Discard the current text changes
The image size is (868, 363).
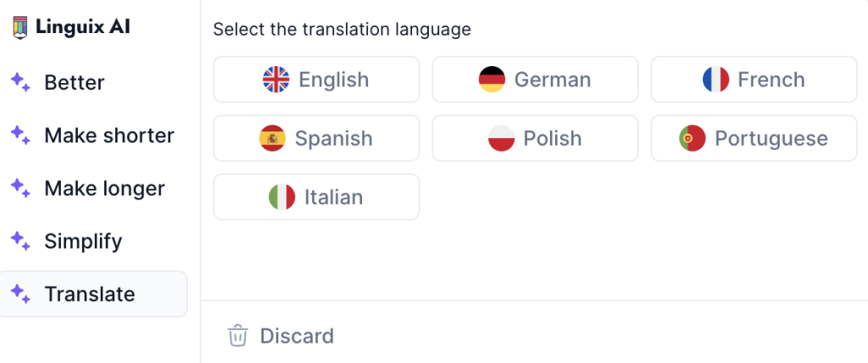pos(281,336)
